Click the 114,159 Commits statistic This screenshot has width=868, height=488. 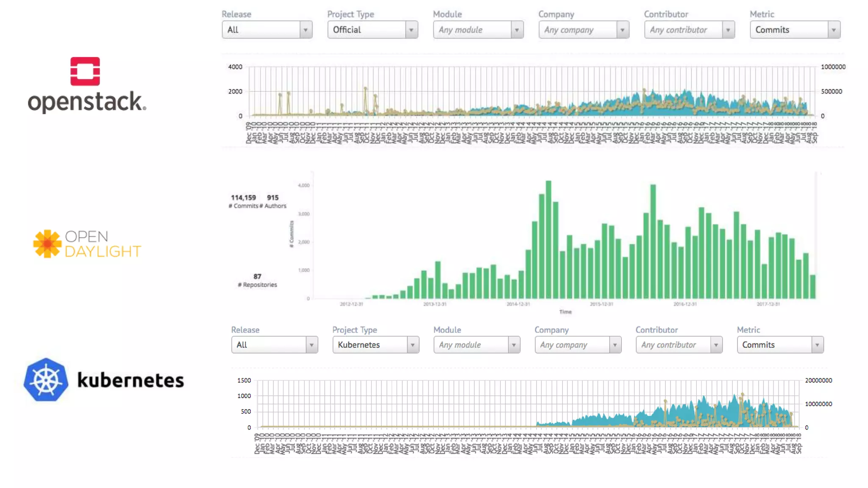coord(243,201)
